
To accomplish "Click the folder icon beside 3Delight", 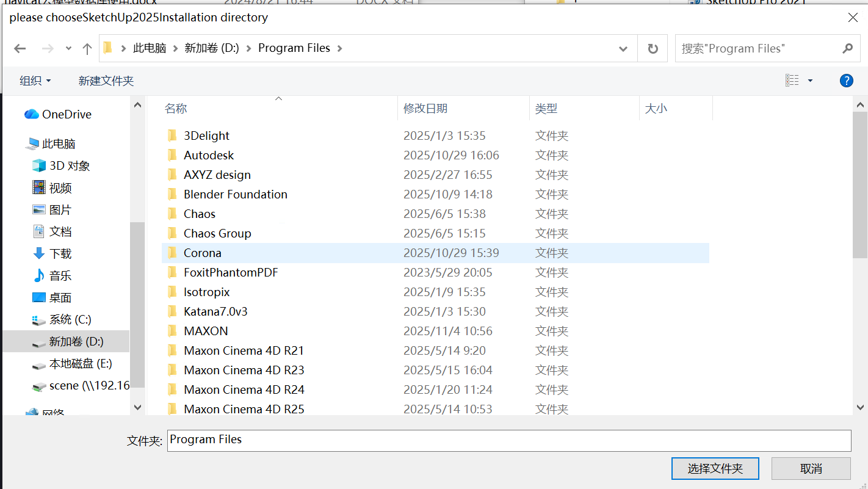I will pyautogui.click(x=172, y=136).
